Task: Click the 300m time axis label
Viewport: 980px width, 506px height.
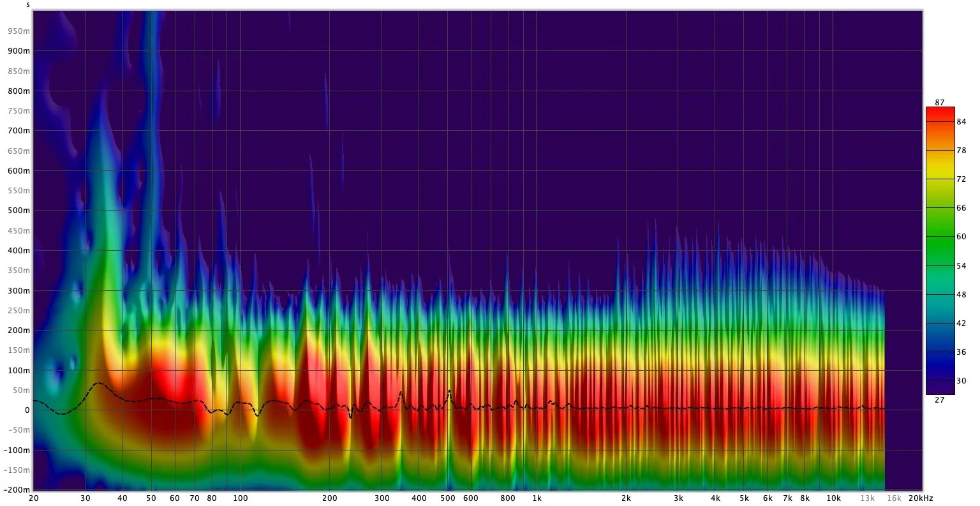Action: pos(19,290)
